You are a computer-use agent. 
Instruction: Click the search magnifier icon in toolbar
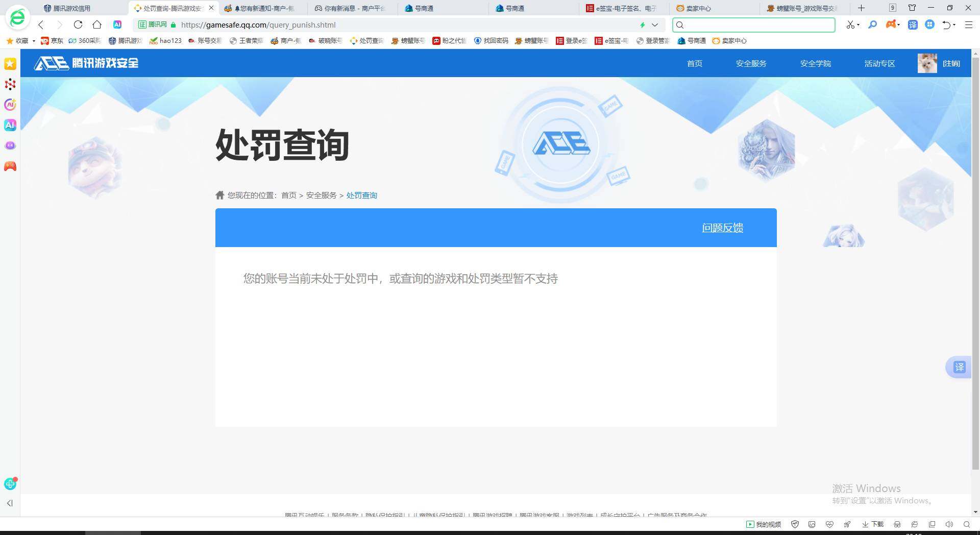click(873, 25)
